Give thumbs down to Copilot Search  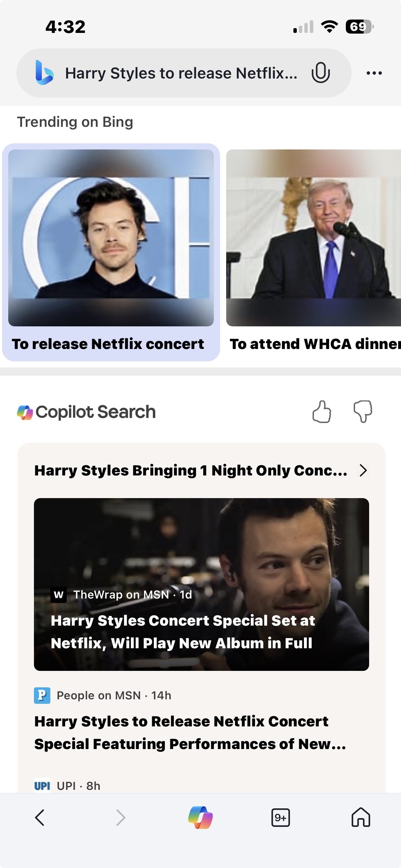point(363,412)
